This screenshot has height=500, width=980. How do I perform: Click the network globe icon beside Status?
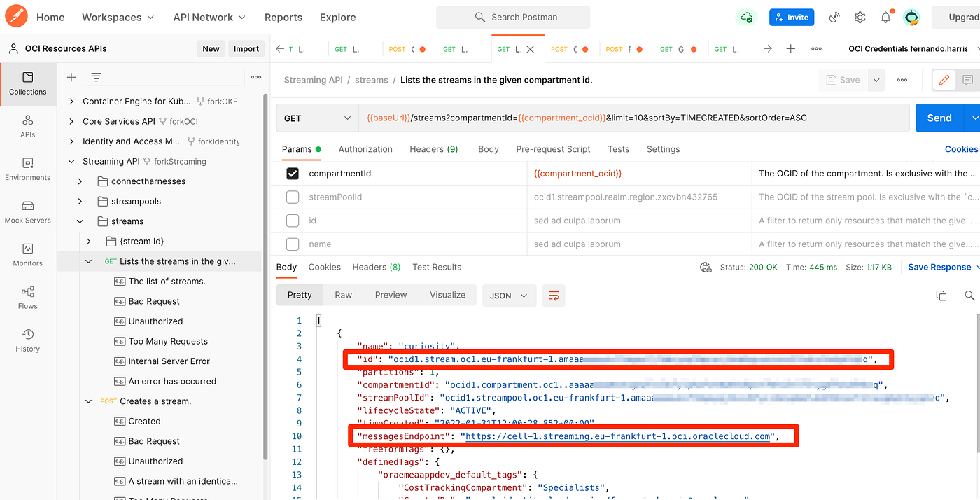tap(706, 267)
